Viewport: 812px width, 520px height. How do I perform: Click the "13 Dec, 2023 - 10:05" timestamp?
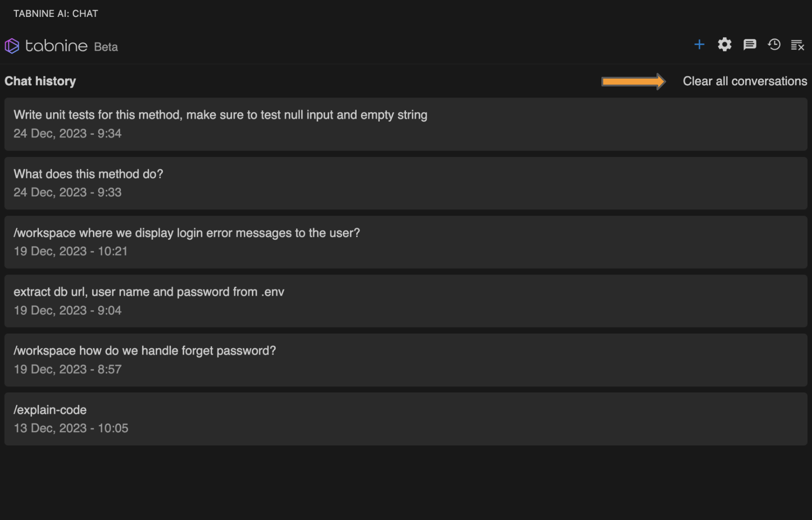71,428
